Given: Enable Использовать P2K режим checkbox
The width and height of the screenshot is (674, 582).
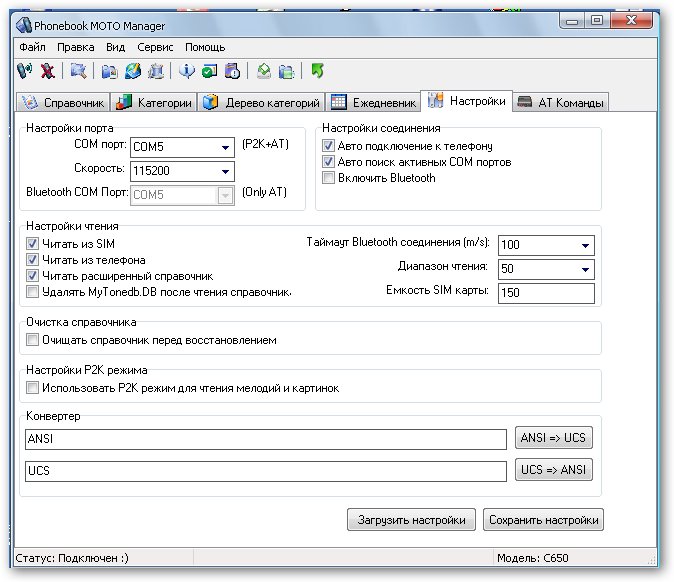Looking at the screenshot, I should [32, 388].
